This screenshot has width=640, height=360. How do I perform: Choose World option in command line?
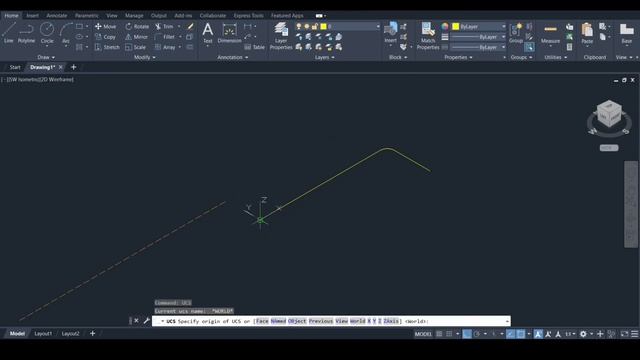pyautogui.click(x=358, y=321)
